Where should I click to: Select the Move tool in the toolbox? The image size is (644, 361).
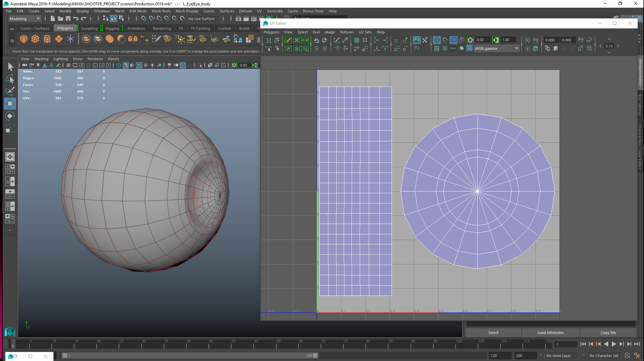pos(10,103)
